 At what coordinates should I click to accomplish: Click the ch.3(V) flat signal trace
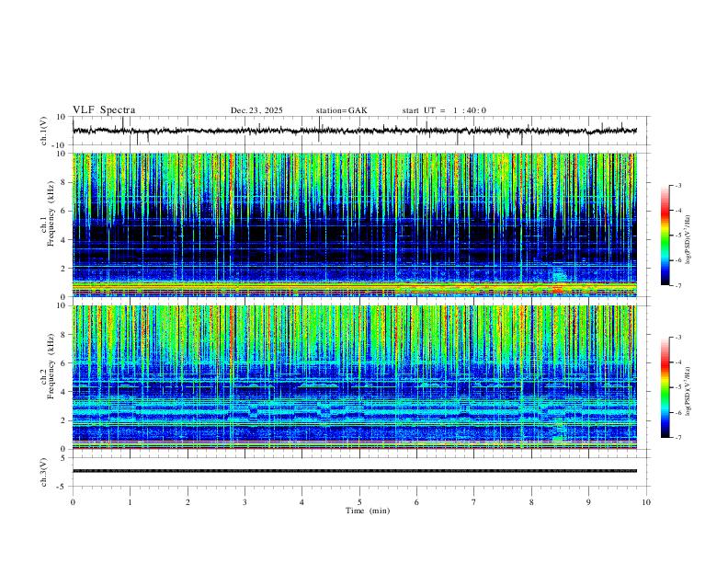355,471
